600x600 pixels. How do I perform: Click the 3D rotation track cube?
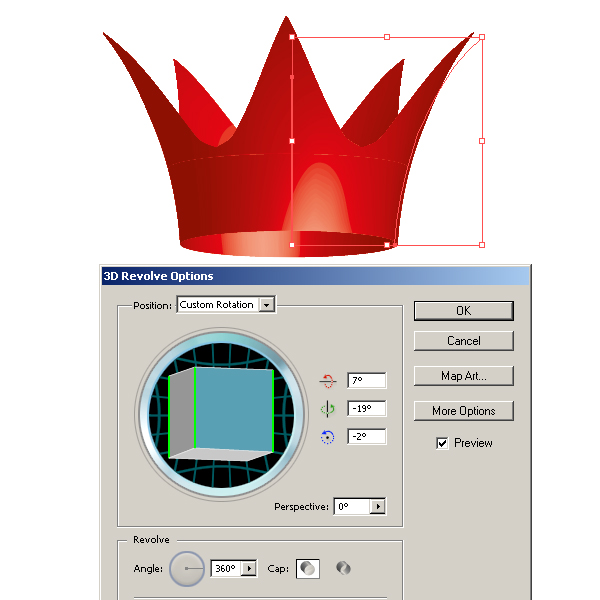point(221,413)
